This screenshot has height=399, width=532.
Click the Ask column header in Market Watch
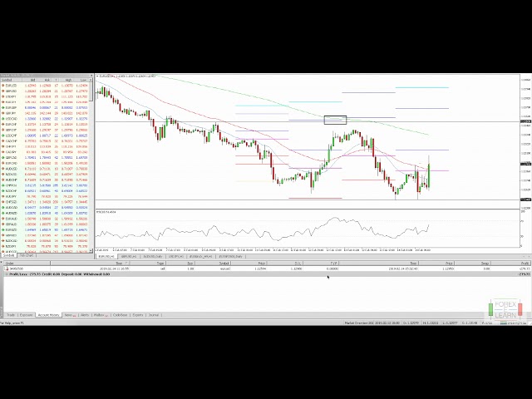(48, 80)
